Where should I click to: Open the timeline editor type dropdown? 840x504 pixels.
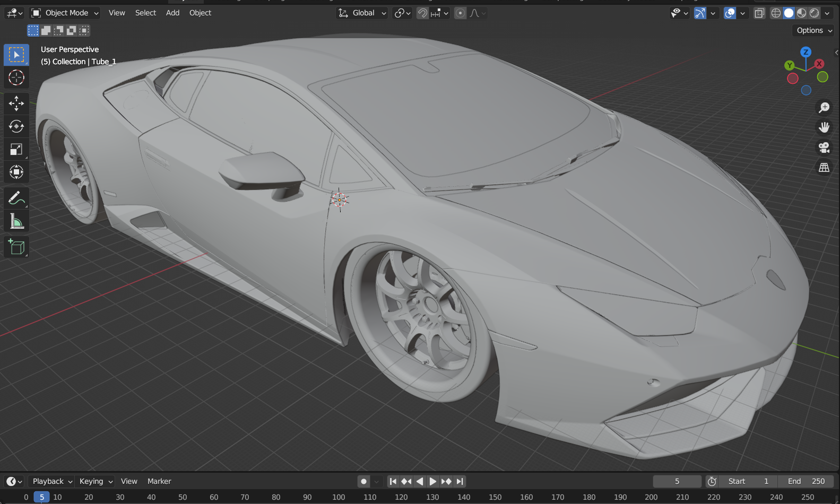coord(14,481)
